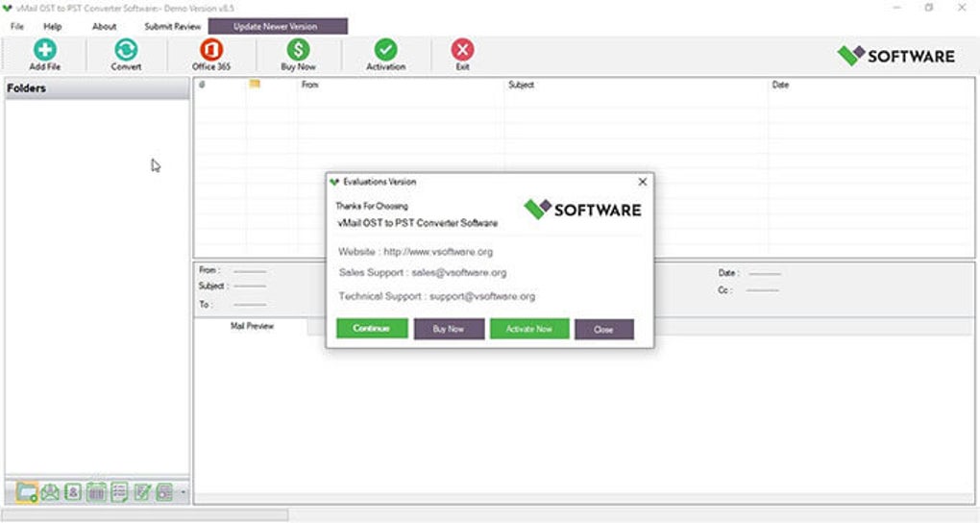Switch to the Mail Preview tab
This screenshot has height=523, width=980.
click(252, 326)
